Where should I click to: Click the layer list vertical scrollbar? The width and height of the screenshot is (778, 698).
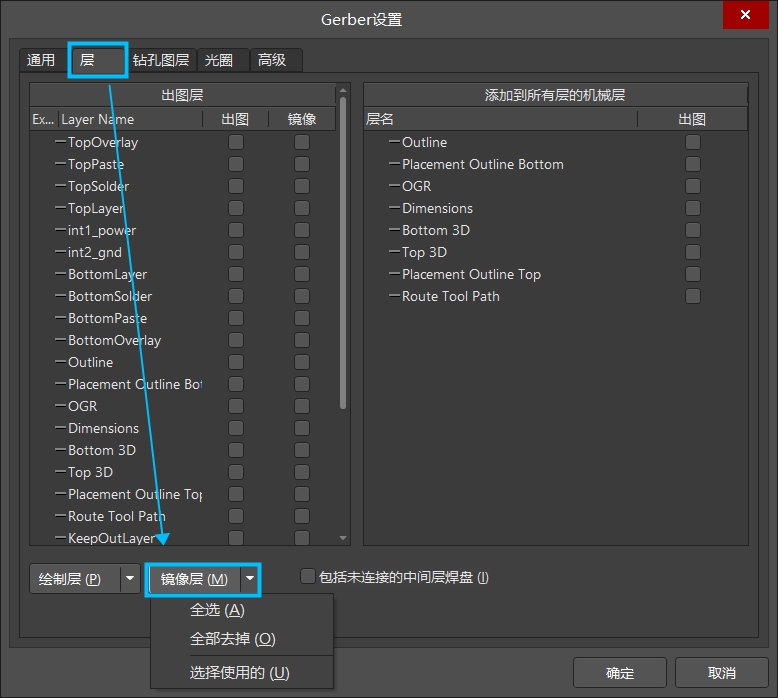(x=343, y=250)
